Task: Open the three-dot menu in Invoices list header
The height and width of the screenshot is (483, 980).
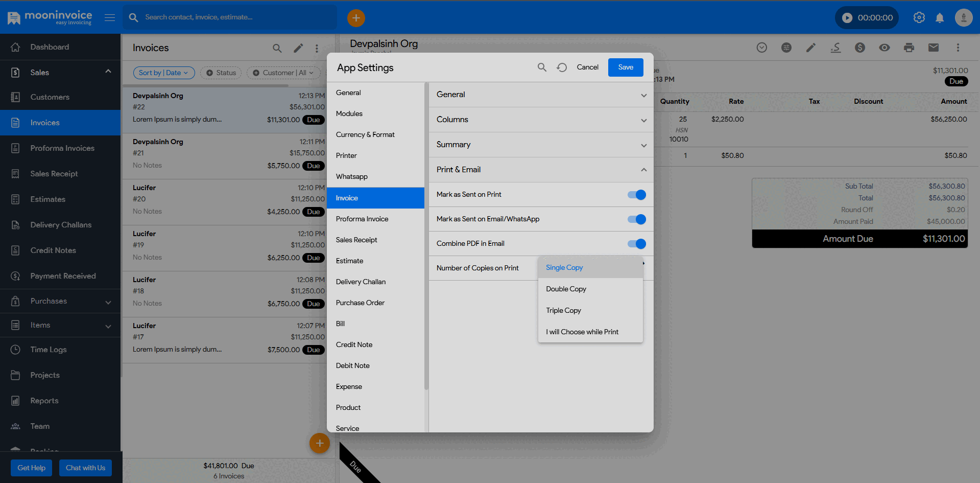Action: coord(317,48)
